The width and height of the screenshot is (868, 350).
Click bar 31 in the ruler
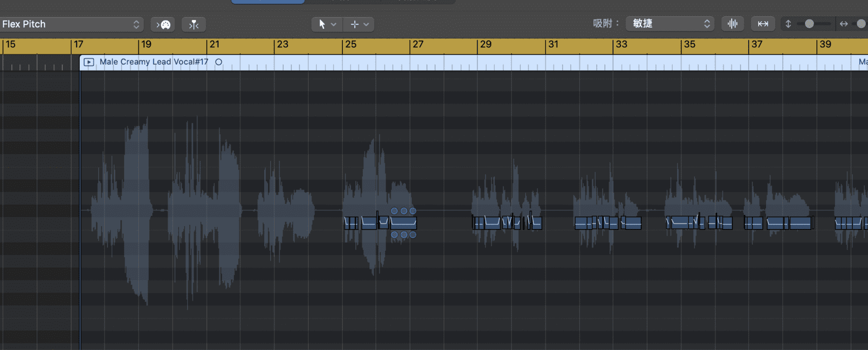[x=553, y=44]
